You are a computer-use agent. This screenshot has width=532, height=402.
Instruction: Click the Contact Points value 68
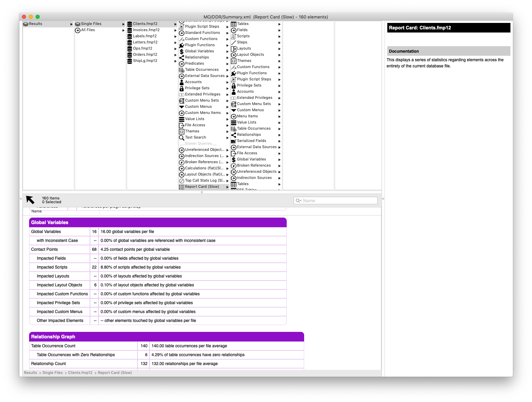point(94,249)
